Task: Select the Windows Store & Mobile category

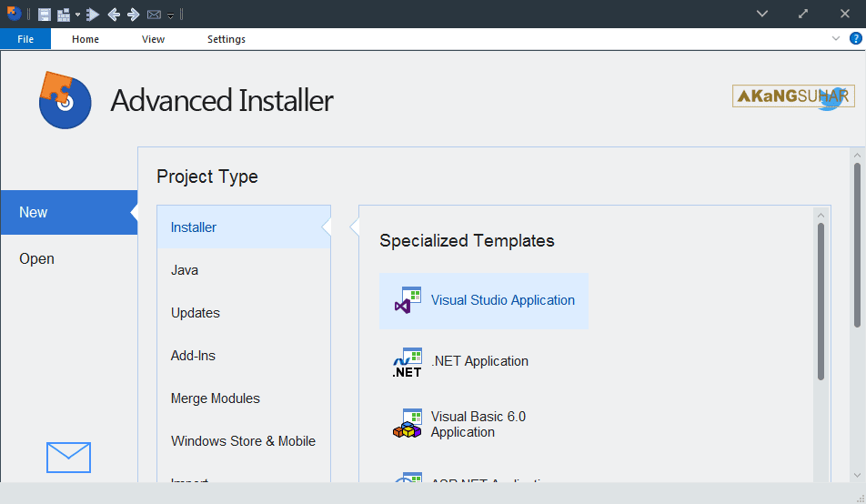Action: pos(243,441)
